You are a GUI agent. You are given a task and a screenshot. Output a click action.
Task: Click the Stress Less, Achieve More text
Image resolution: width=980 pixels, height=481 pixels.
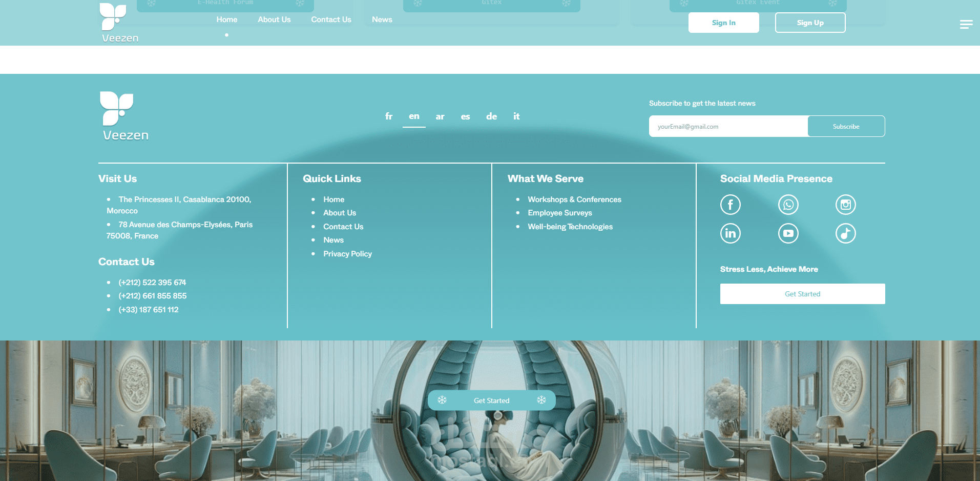click(769, 269)
